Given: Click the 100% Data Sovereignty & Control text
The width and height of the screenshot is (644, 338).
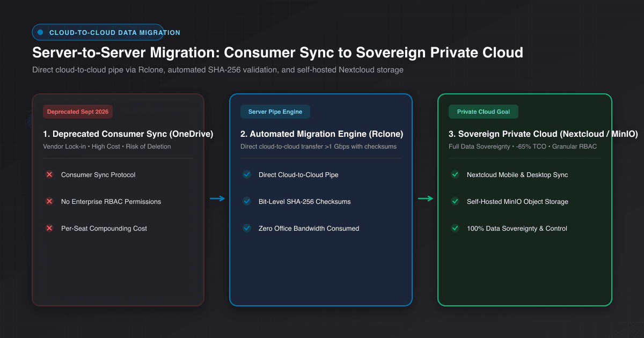Looking at the screenshot, I should (x=517, y=229).
